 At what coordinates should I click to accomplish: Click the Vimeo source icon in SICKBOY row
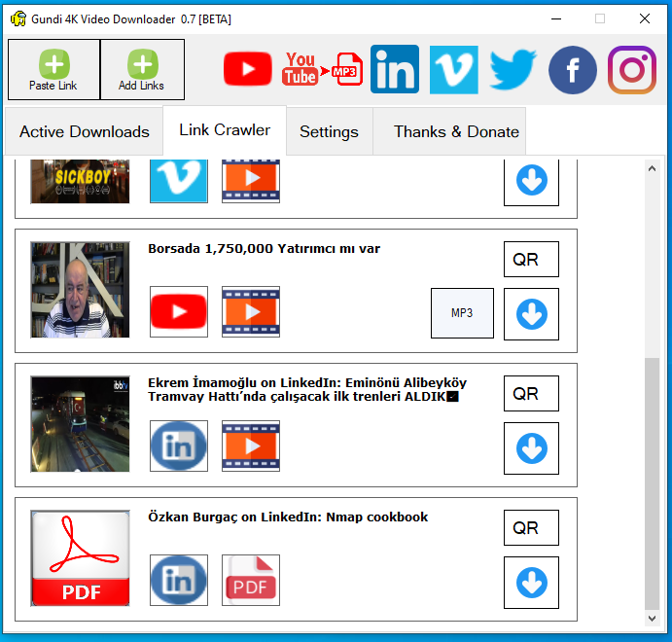(x=179, y=181)
